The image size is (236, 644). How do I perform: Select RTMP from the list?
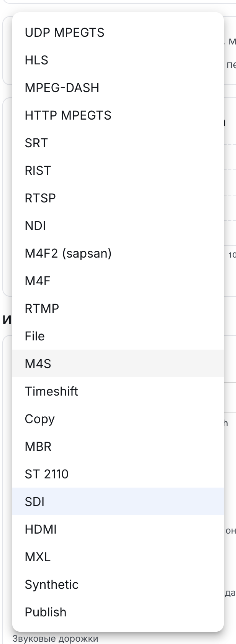click(x=118, y=309)
